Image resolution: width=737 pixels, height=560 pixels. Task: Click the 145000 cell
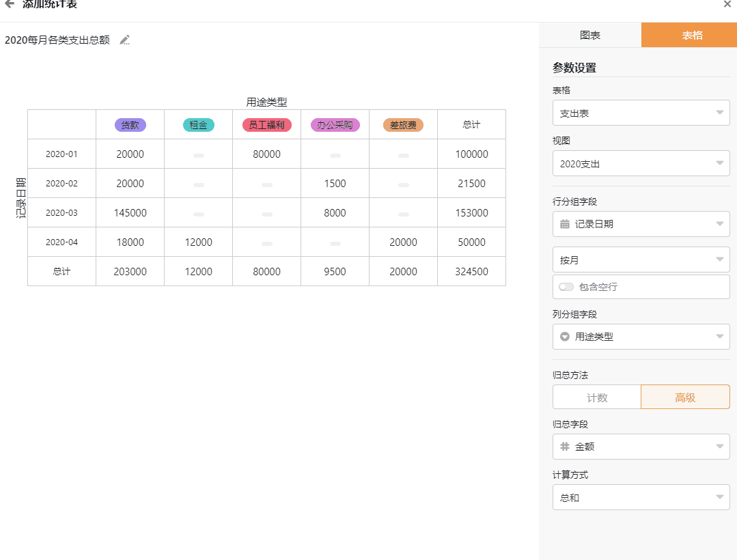[x=130, y=213]
